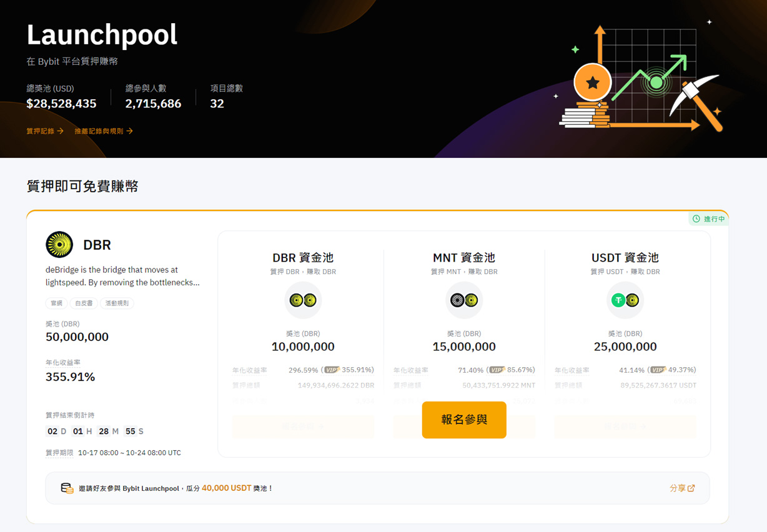767x532 pixels.
Task: Open the 活動規則 tag link
Action: pyautogui.click(x=117, y=303)
